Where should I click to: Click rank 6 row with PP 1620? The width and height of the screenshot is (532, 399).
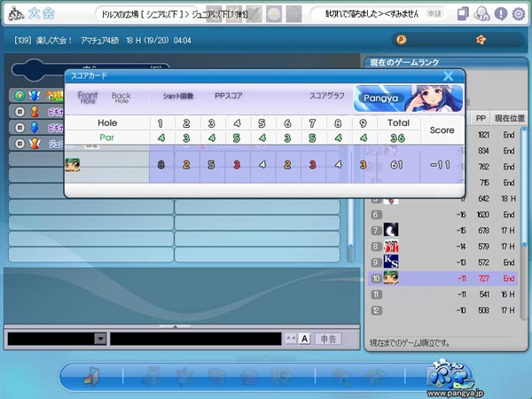coord(443,215)
